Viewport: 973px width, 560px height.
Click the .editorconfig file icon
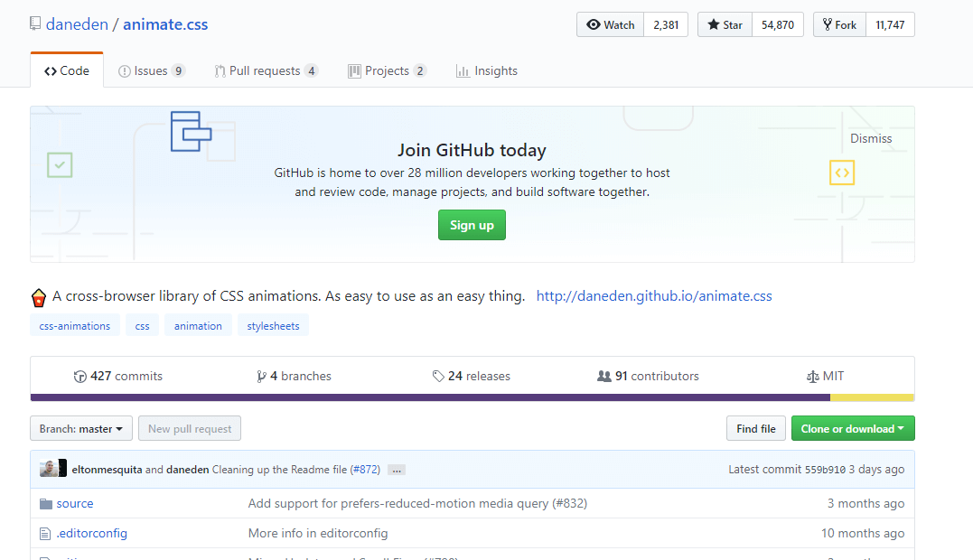coord(45,533)
